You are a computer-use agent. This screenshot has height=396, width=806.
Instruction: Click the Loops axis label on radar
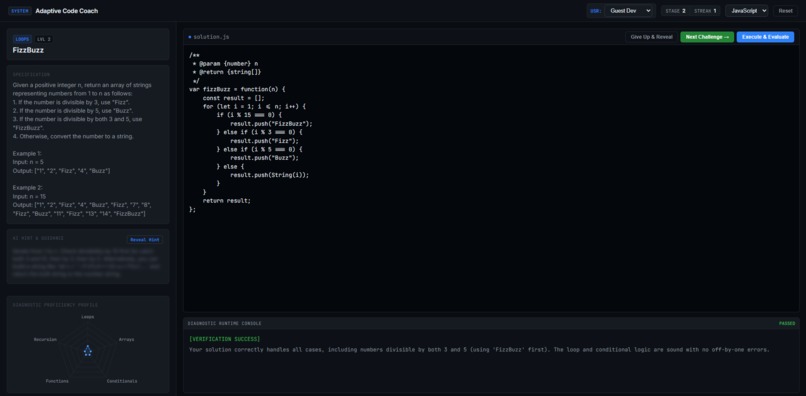coord(87,317)
